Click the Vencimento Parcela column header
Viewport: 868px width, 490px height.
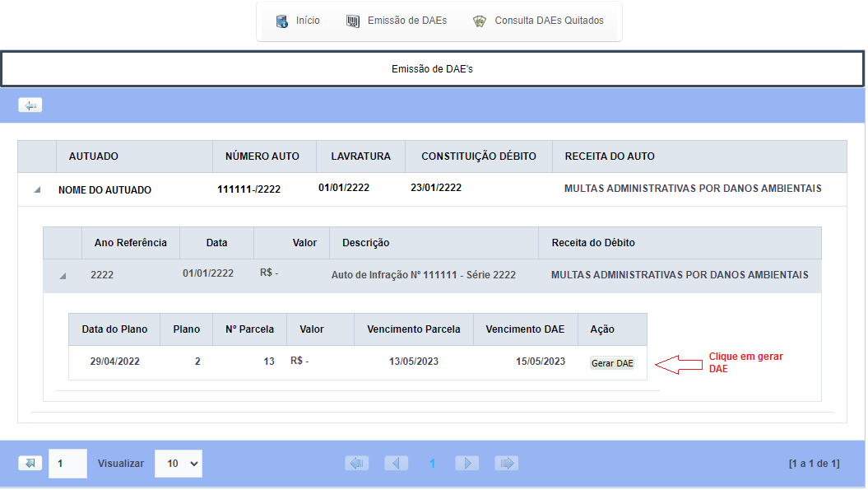tap(414, 329)
